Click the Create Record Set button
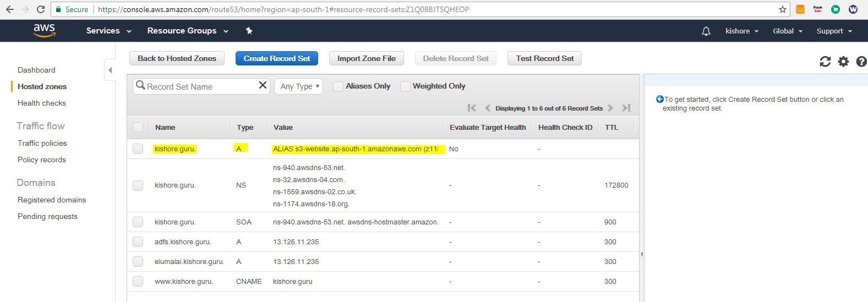 click(277, 58)
